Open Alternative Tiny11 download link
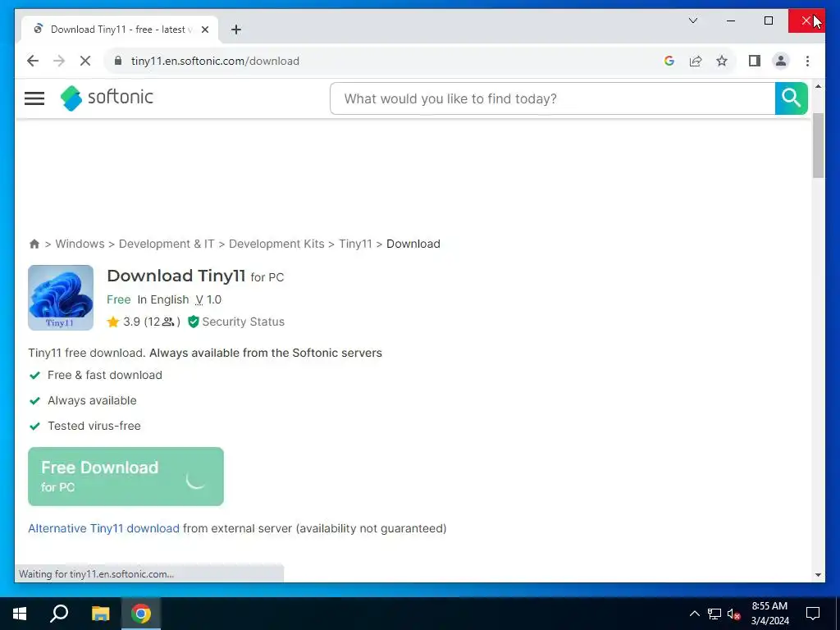This screenshot has width=840, height=630. point(104,528)
